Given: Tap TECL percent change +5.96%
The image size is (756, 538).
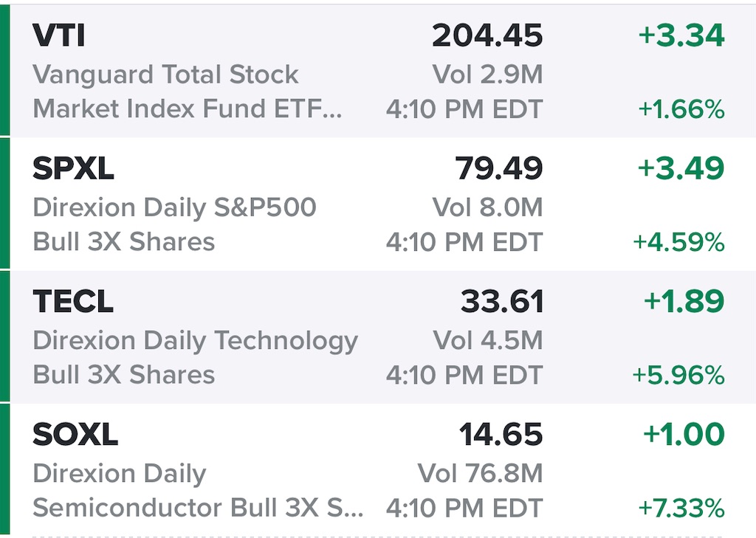Looking at the screenshot, I should point(678,376).
